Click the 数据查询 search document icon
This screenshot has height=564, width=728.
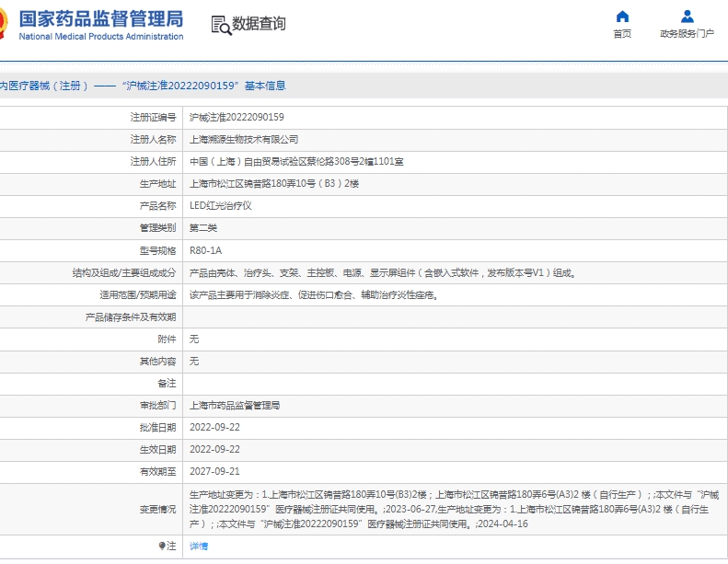tap(221, 25)
